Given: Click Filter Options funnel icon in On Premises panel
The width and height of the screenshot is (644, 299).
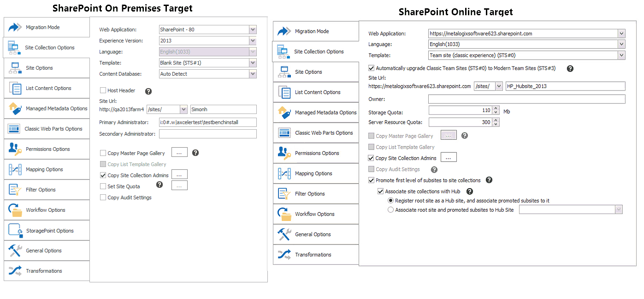Looking at the screenshot, I should (x=15, y=190).
